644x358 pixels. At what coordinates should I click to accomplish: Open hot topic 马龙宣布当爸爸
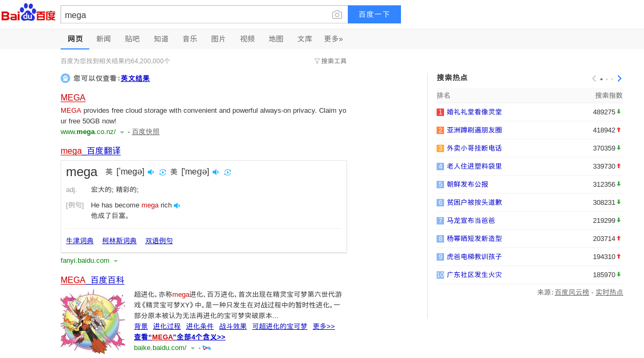(471, 220)
